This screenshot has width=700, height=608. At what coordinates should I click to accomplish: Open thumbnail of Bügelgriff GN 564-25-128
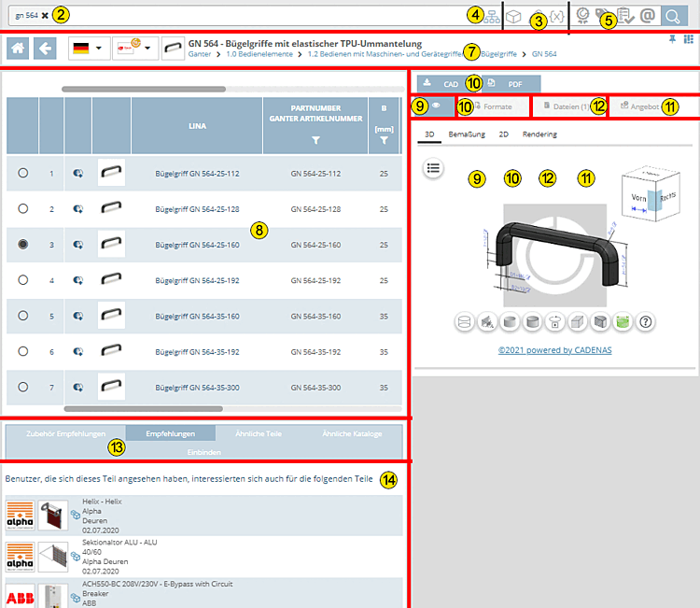coord(111,208)
